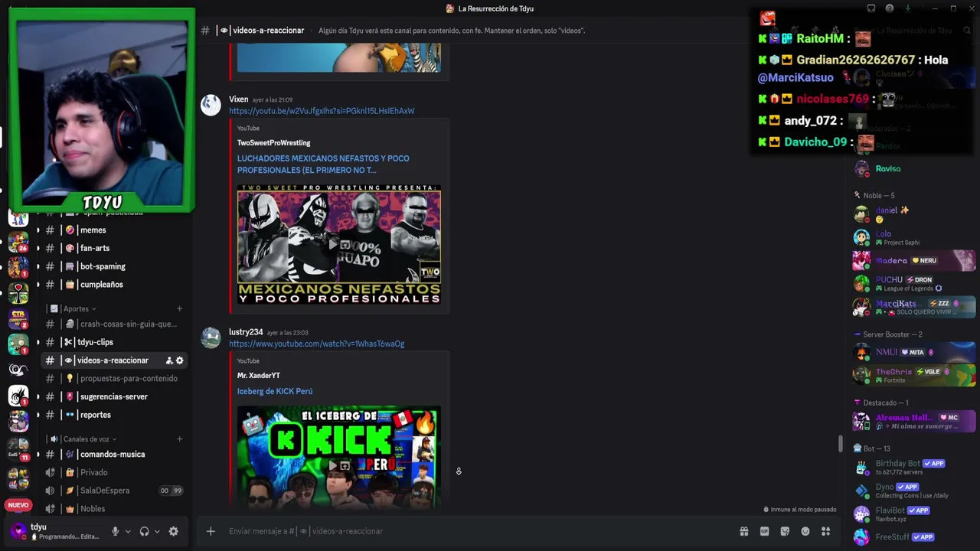Viewport: 980px width, 551px height.
Task: Click the message input field
Action: [x=475, y=531]
